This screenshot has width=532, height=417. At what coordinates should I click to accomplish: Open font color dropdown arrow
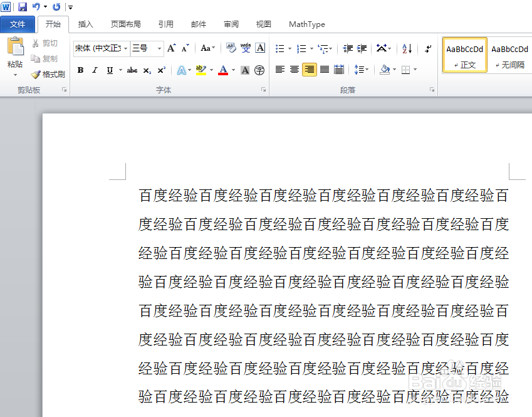coord(234,70)
